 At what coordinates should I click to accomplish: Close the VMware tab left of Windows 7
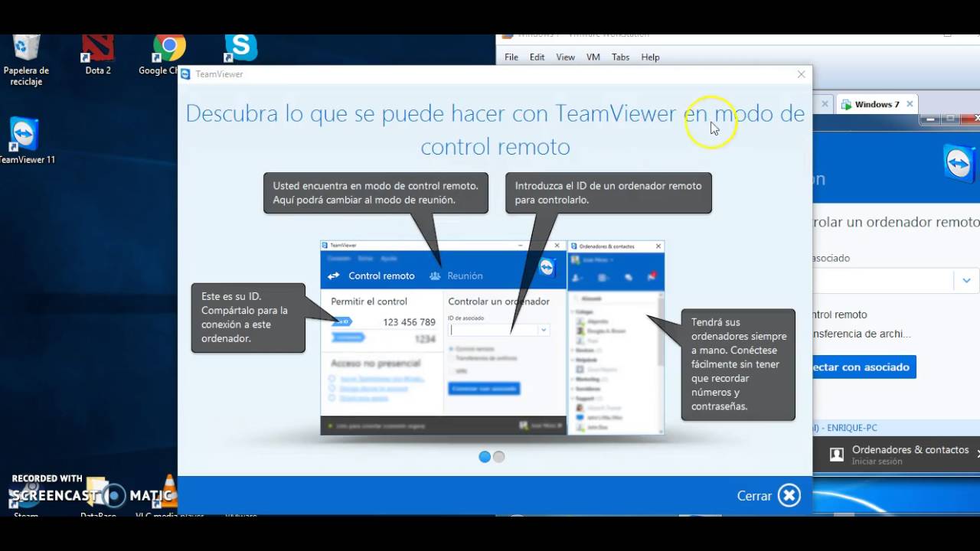coord(825,104)
